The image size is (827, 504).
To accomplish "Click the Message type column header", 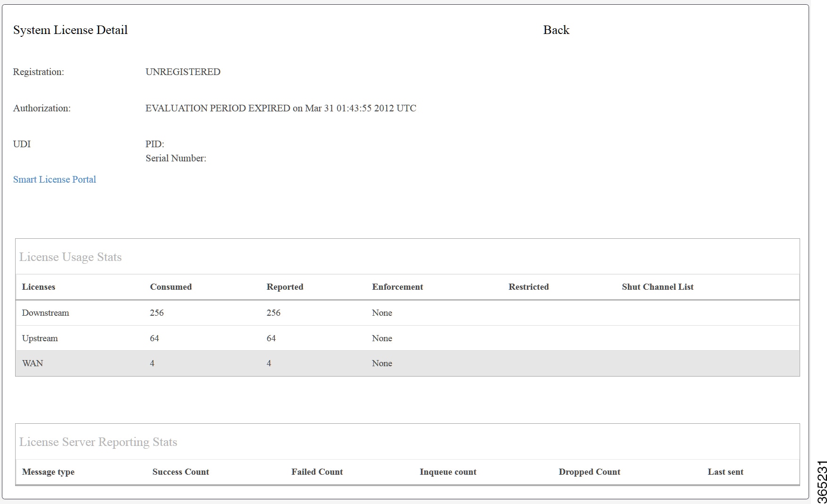I will point(48,471).
